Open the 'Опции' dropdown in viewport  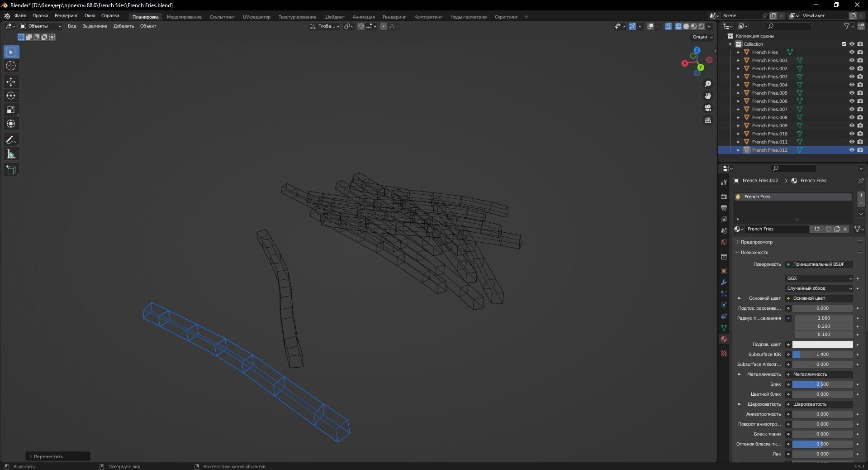click(702, 37)
